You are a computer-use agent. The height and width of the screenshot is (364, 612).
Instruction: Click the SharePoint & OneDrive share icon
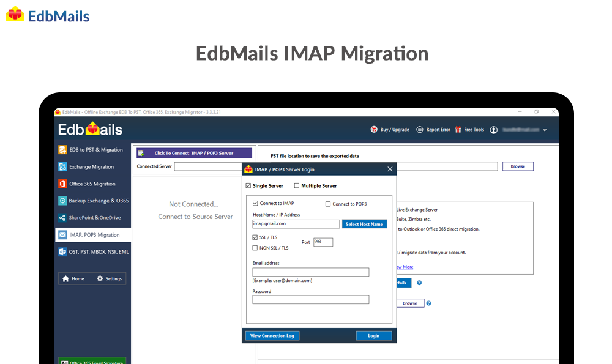click(x=62, y=218)
